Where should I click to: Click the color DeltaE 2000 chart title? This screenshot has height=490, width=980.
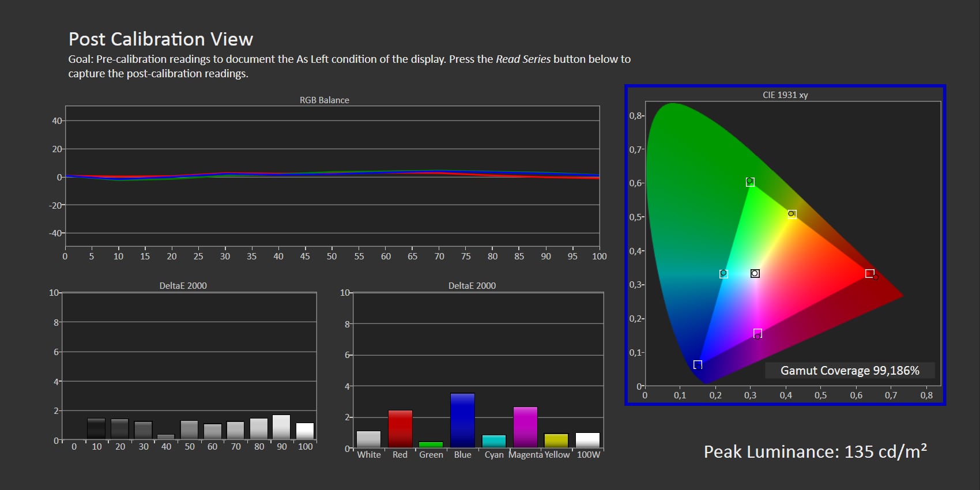coord(472,285)
